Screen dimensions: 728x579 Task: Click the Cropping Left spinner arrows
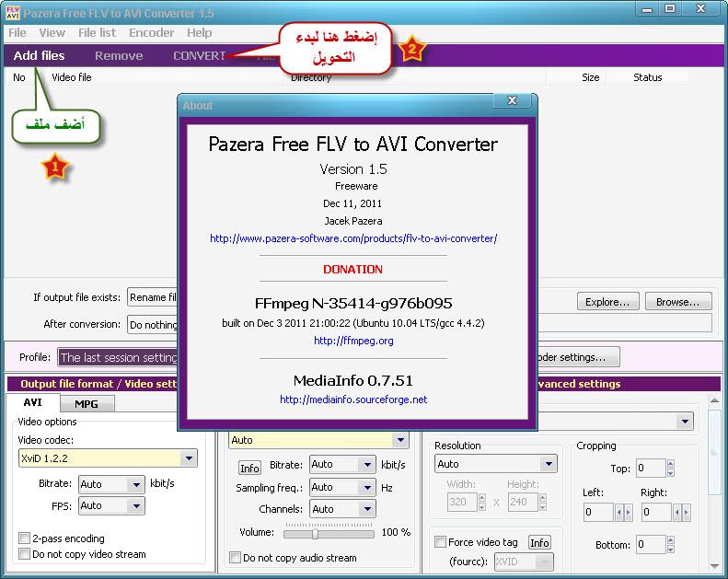(x=623, y=512)
